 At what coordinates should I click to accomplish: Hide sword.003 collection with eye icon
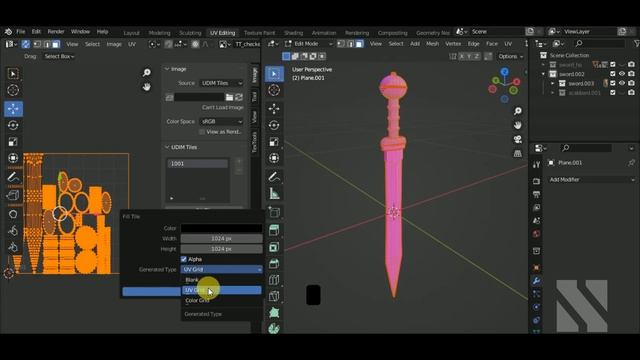pos(622,83)
